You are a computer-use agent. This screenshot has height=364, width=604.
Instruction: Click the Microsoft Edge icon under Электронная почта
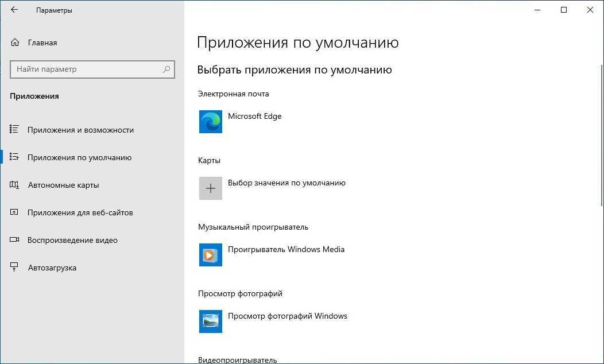click(x=211, y=122)
